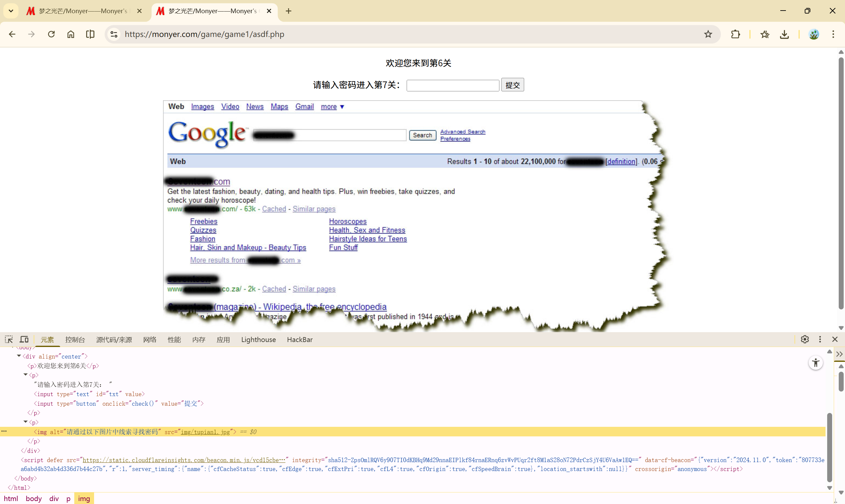Toggle device toolbar emulation icon
This screenshot has height=504, width=845.
24,339
